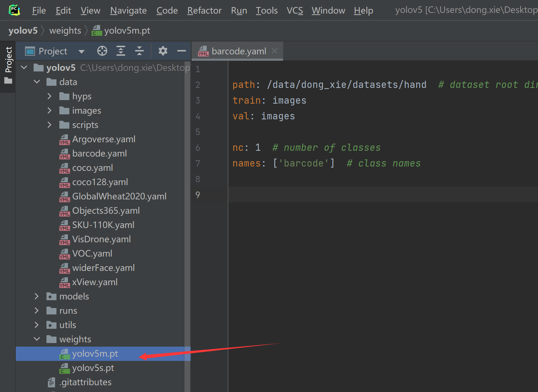Open the Code menu
The height and width of the screenshot is (392, 538).
(x=167, y=11)
